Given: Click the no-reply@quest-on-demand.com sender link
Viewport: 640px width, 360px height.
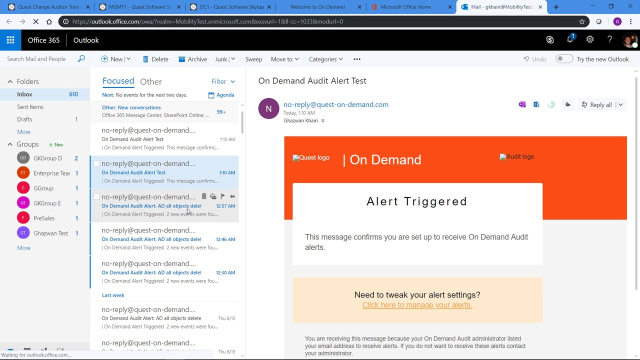Looking at the screenshot, I should [x=336, y=104].
